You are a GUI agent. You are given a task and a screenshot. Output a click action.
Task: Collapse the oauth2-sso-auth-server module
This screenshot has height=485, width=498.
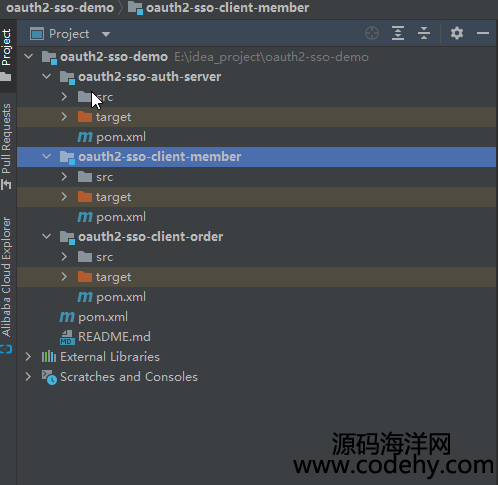(x=47, y=77)
